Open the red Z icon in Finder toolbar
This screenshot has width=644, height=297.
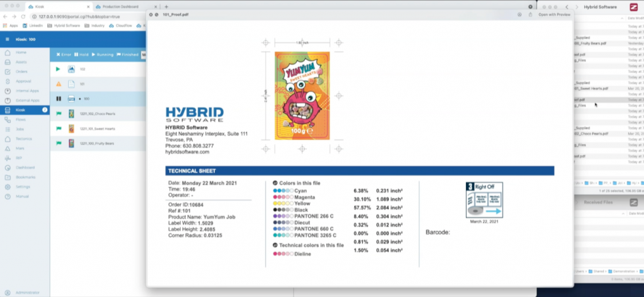tap(633, 7)
